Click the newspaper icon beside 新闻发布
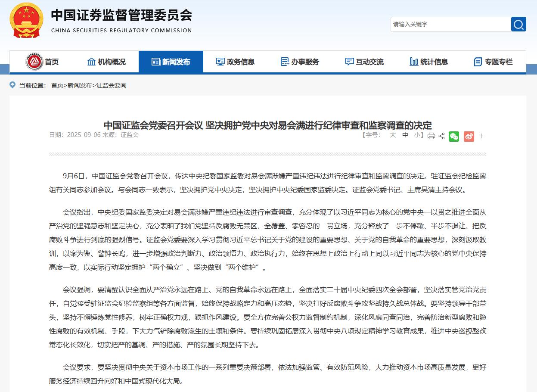The height and width of the screenshot is (392, 537). [156, 62]
